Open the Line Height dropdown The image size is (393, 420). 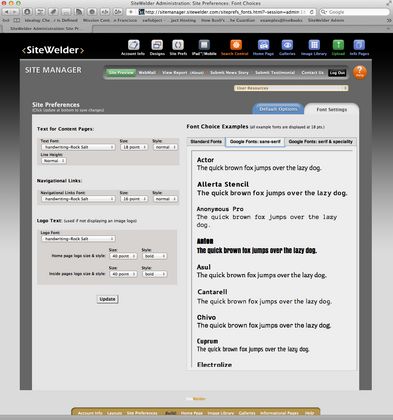tap(53, 161)
